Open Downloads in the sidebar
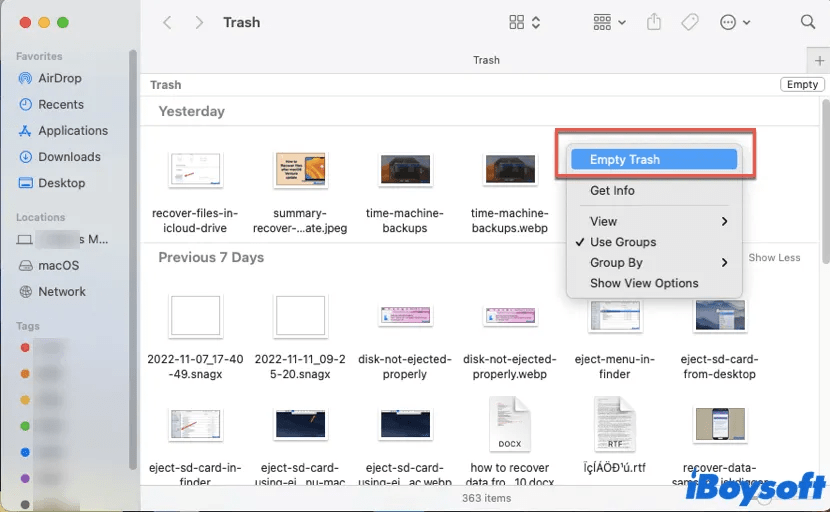834x512 pixels. point(60,157)
